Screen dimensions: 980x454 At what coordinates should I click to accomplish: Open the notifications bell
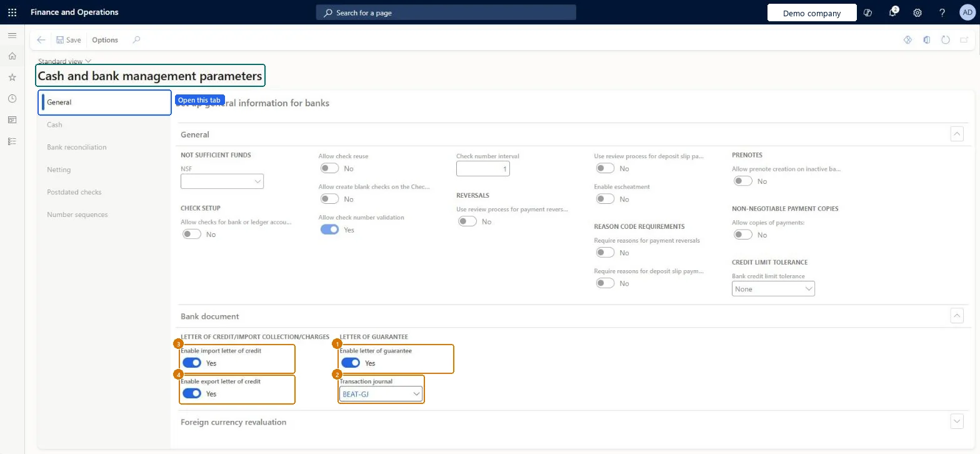(893, 13)
